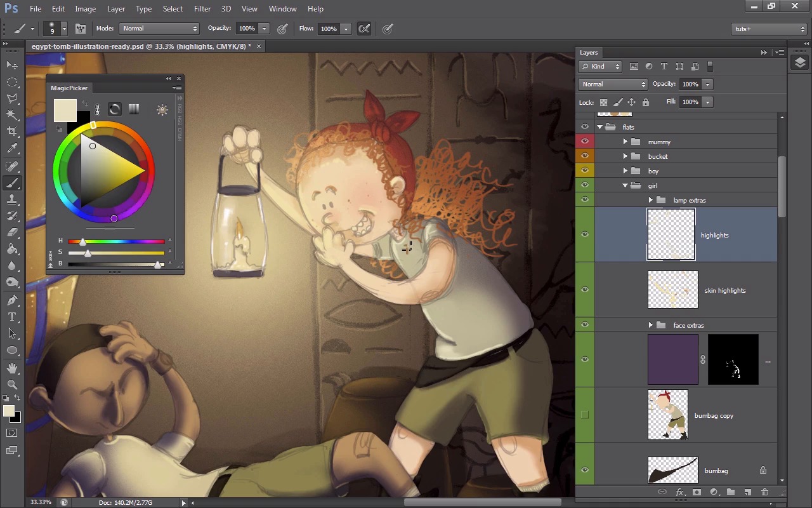
Task: Open the Image menu
Action: [85, 9]
